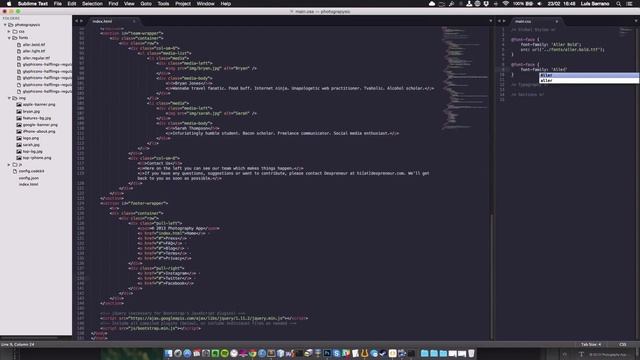Open Notification Center in menu bar

(630, 4)
